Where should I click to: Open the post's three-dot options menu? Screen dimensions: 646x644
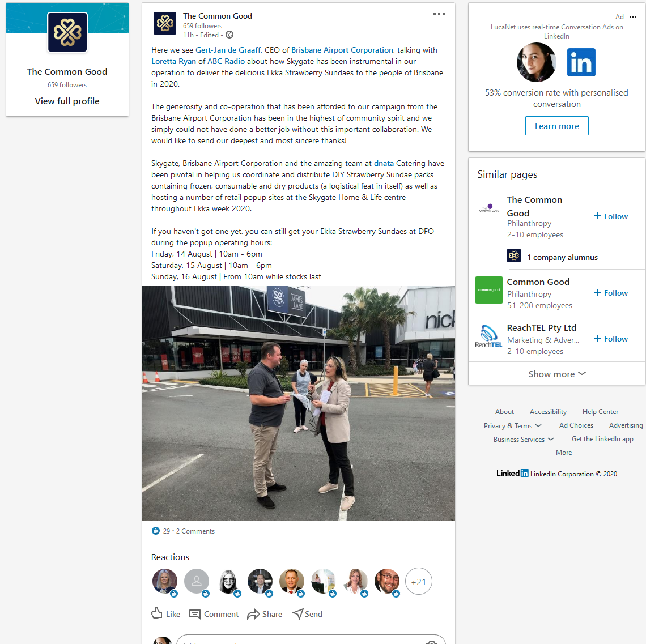(439, 14)
